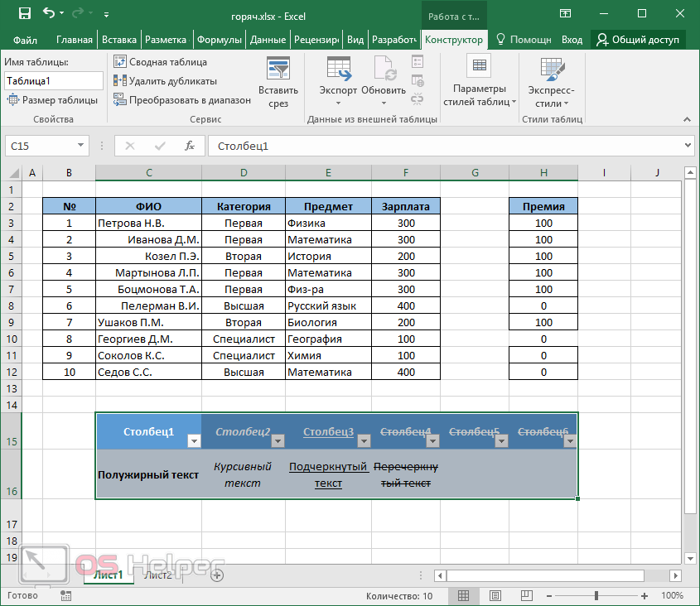
Task: Select Normal view button in status bar
Action: point(464,595)
